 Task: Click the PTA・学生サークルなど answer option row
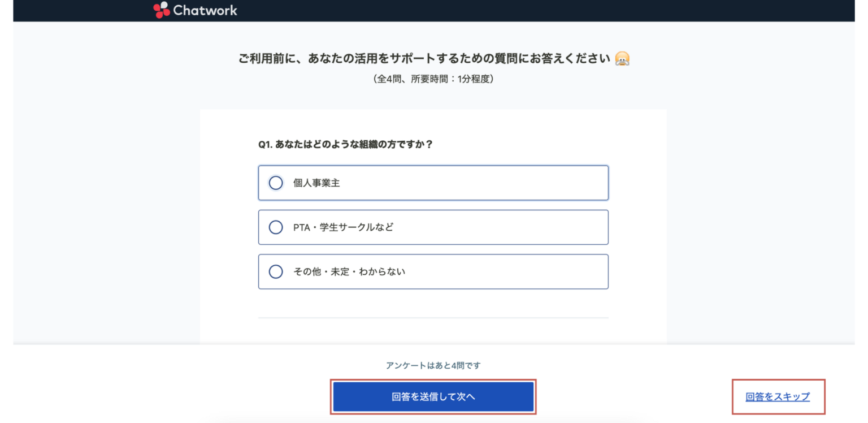tap(433, 227)
